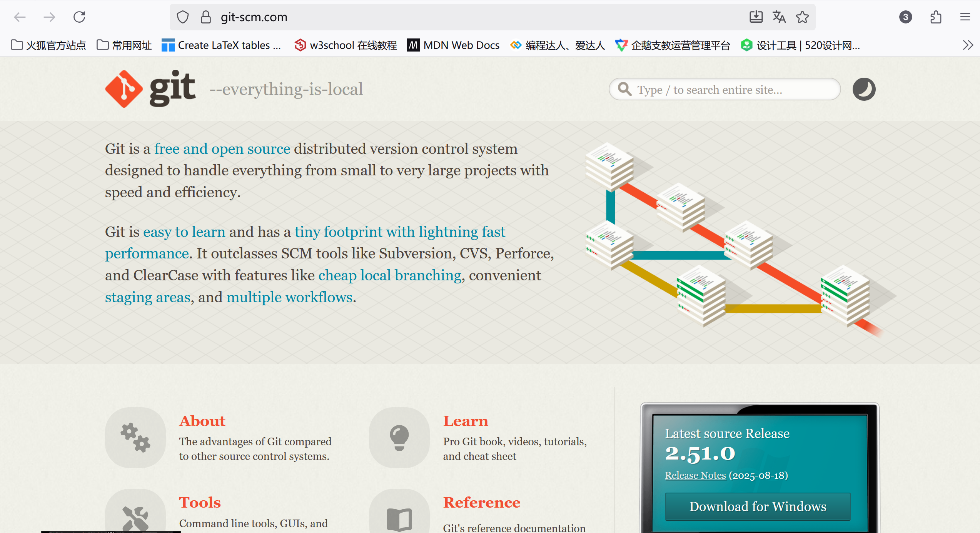Bookmark this page with star icon

(x=802, y=17)
